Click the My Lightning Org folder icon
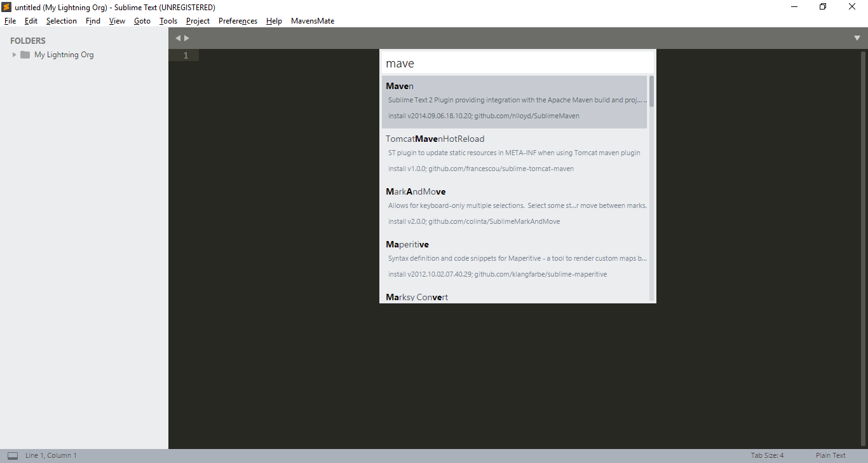The image size is (868, 463). tap(25, 55)
